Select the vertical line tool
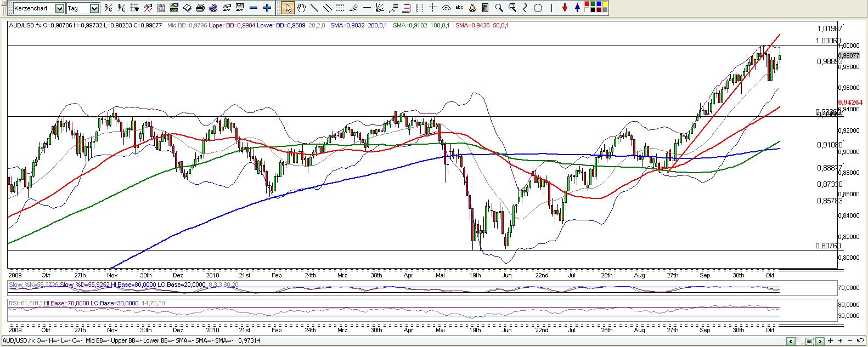This screenshot has height=347, width=868. (x=551, y=8)
